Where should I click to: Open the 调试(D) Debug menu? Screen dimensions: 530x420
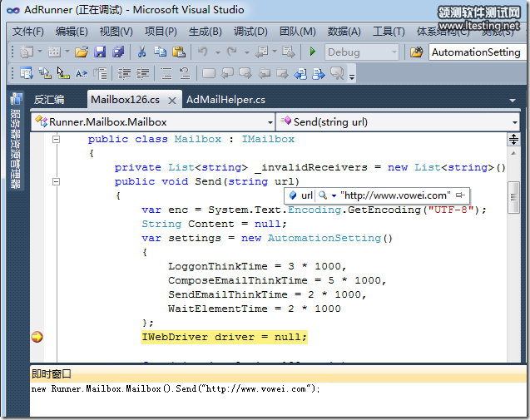(250, 32)
